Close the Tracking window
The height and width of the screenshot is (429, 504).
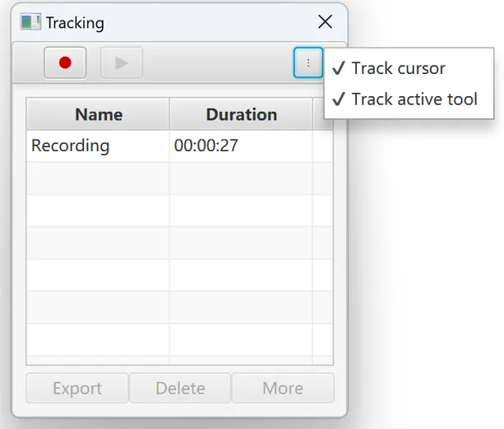point(325,22)
